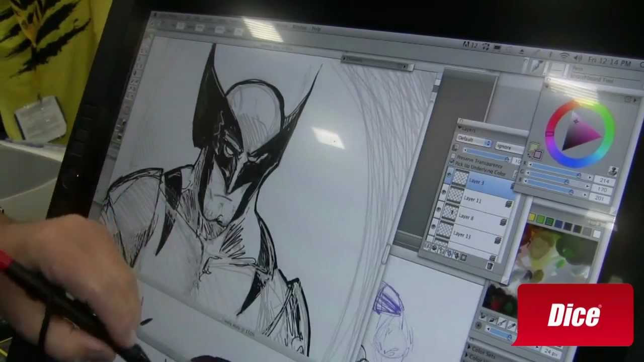The height and width of the screenshot is (362, 644).
Task: Open the Ignore composite depth dropdown
Action: pos(510,147)
